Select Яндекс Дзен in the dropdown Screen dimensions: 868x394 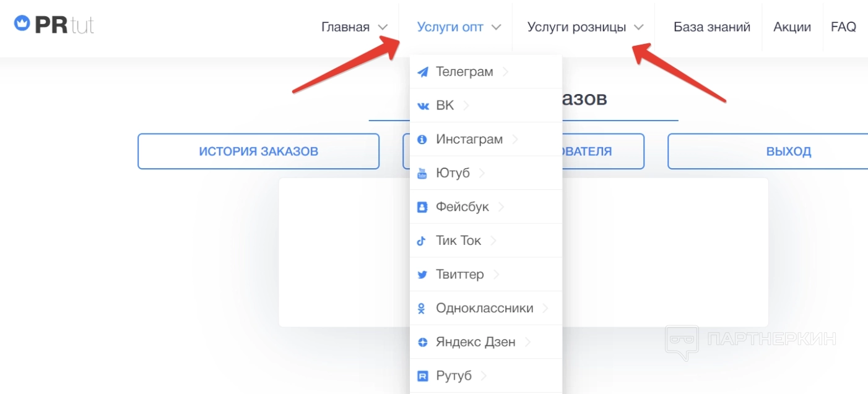(x=486, y=341)
